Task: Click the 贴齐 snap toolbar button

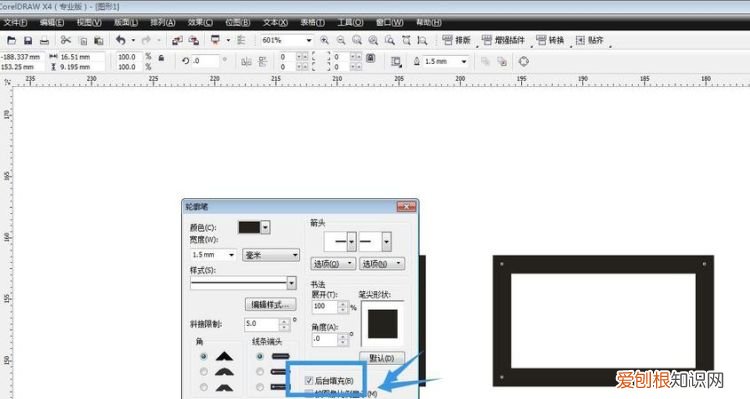Action: pos(589,40)
